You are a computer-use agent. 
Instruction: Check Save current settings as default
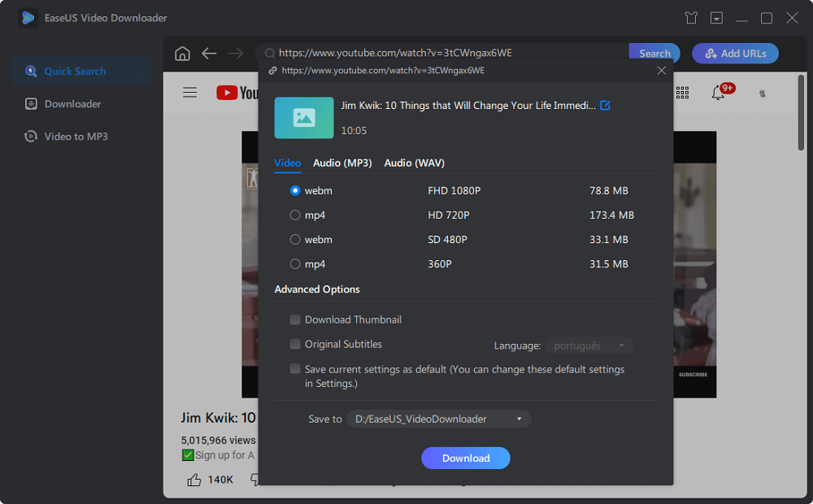tap(295, 369)
